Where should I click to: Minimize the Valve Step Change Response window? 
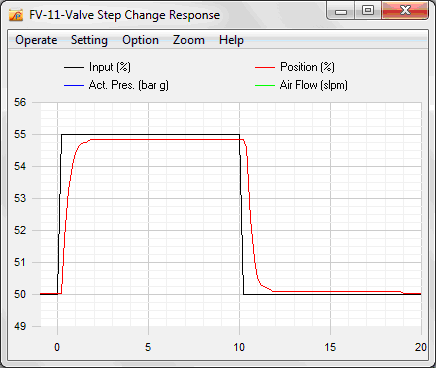pyautogui.click(x=341, y=11)
